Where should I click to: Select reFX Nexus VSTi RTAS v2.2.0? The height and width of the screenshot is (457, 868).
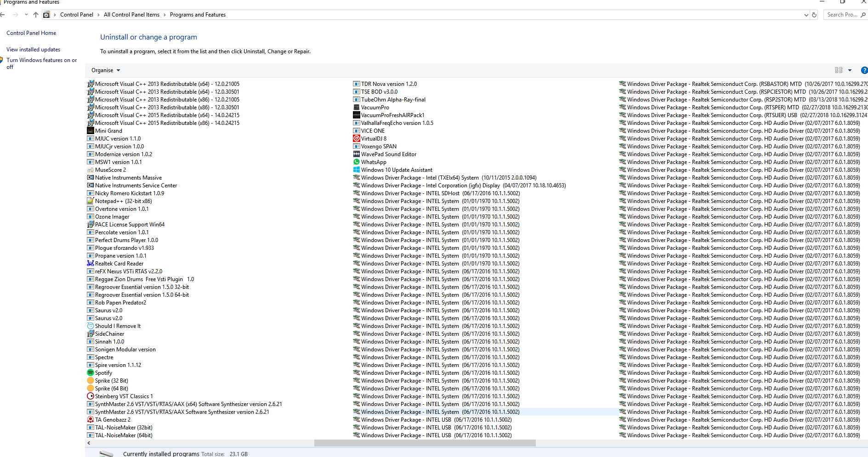(129, 271)
